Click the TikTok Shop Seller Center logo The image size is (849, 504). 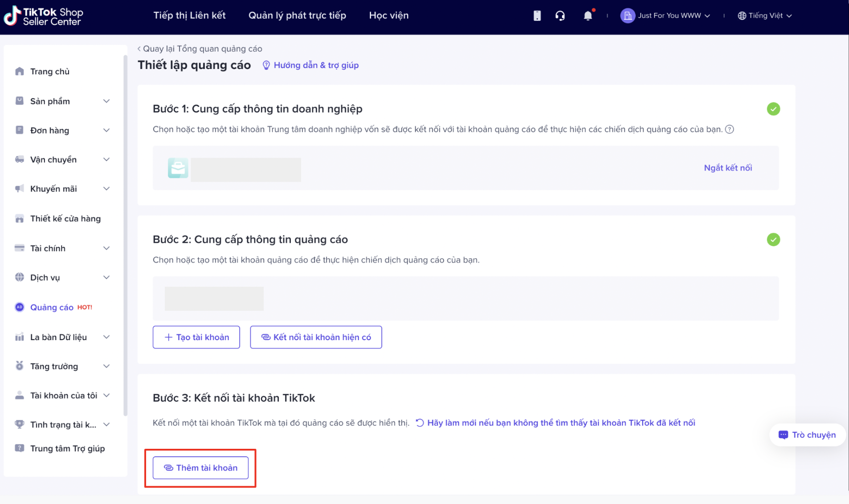[x=43, y=16]
